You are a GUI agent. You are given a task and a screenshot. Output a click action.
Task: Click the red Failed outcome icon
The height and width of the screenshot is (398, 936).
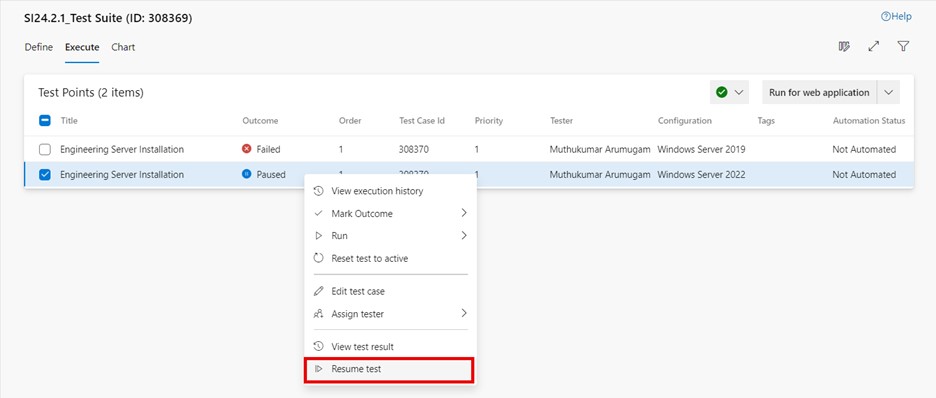coord(247,149)
